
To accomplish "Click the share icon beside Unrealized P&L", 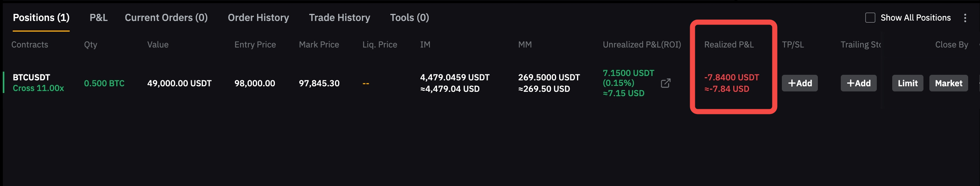I will tap(666, 83).
